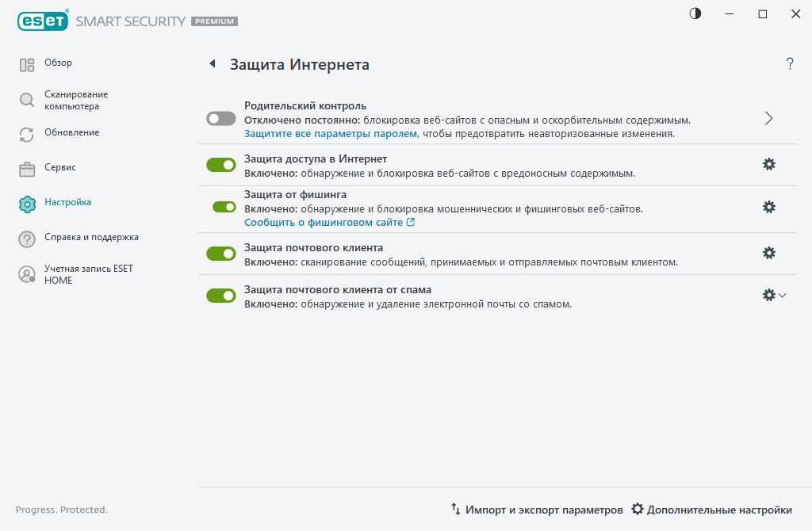Switch to the Настройка section
This screenshot has width=812, height=531.
tap(67, 202)
